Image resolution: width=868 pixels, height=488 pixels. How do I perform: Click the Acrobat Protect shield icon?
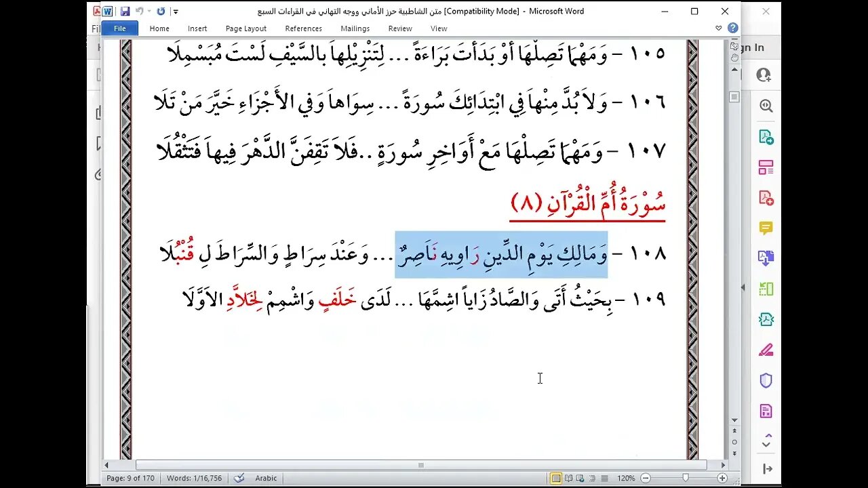766,381
